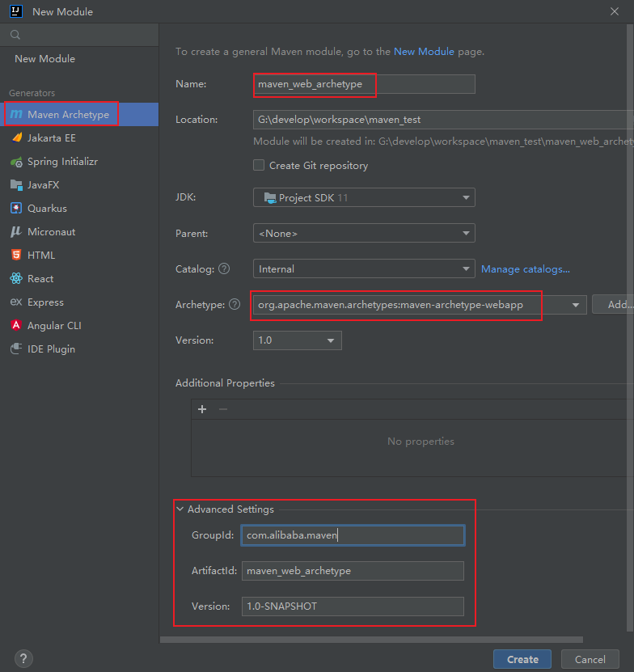Click the Micronaut mu icon

pyautogui.click(x=16, y=232)
